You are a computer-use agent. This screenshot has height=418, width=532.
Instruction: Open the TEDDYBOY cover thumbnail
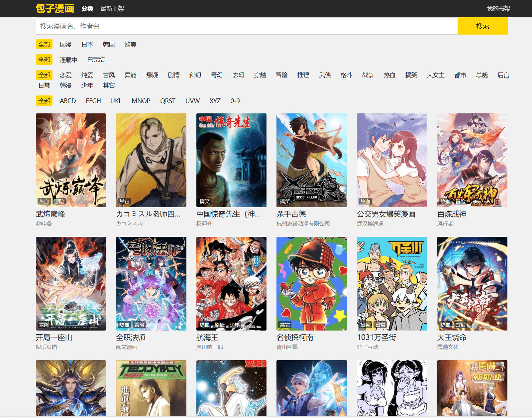(x=151, y=388)
